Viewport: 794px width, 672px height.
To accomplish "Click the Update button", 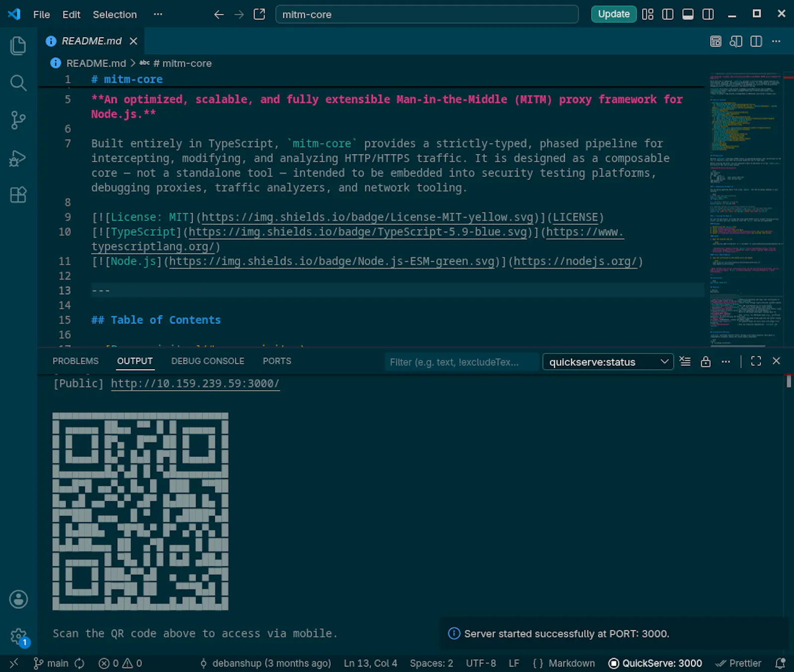I will tap(613, 14).
